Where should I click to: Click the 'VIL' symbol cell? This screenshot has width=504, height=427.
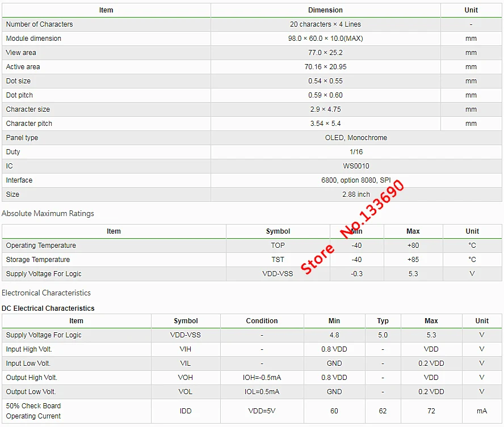[x=186, y=363]
